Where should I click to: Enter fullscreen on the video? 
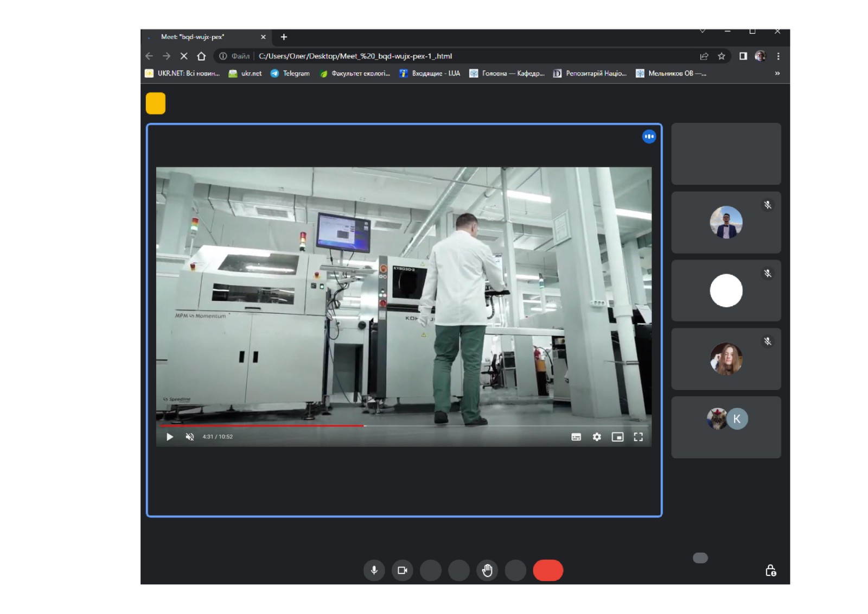pyautogui.click(x=639, y=437)
